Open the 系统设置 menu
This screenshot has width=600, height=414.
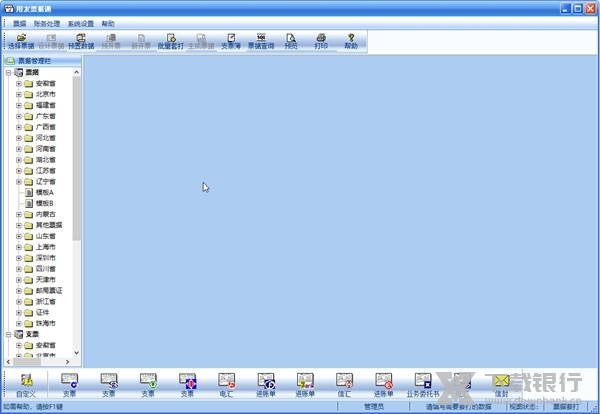click(81, 23)
